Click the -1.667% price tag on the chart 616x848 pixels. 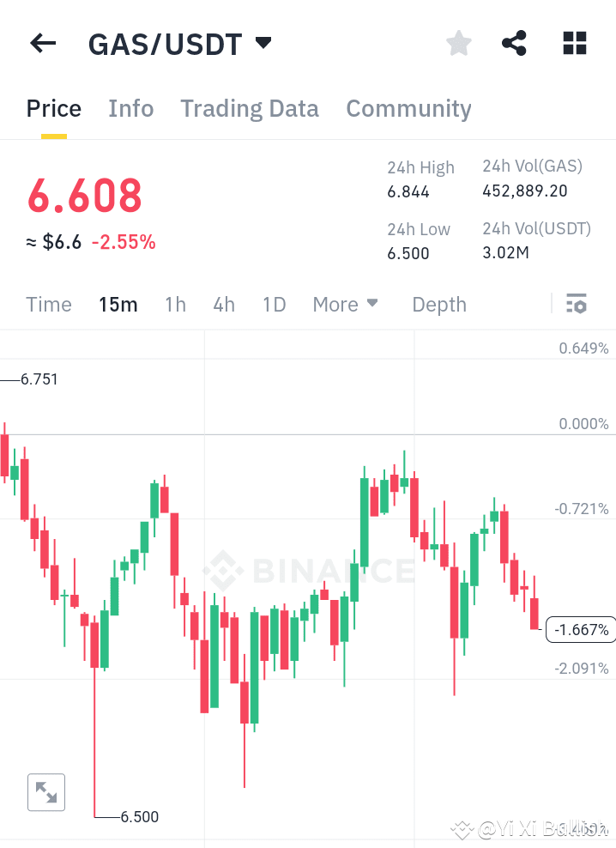pyautogui.click(x=581, y=629)
